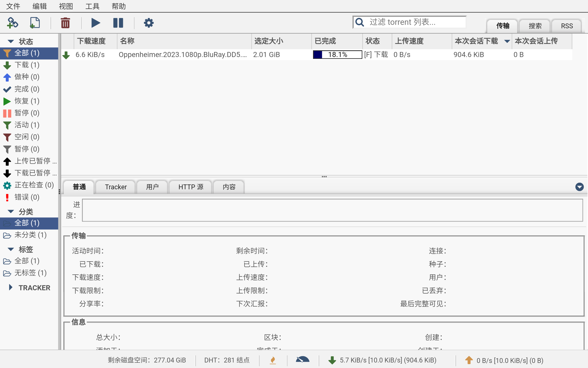Viewport: 588px width, 368px height.
Task: Select the gray funnel 暂停 (0) filter
Action: tap(29, 149)
